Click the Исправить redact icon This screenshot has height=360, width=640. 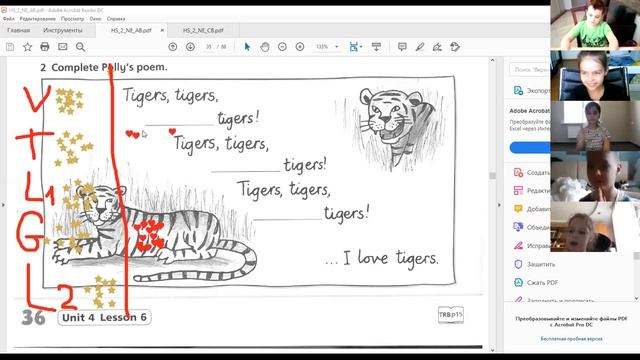518,246
